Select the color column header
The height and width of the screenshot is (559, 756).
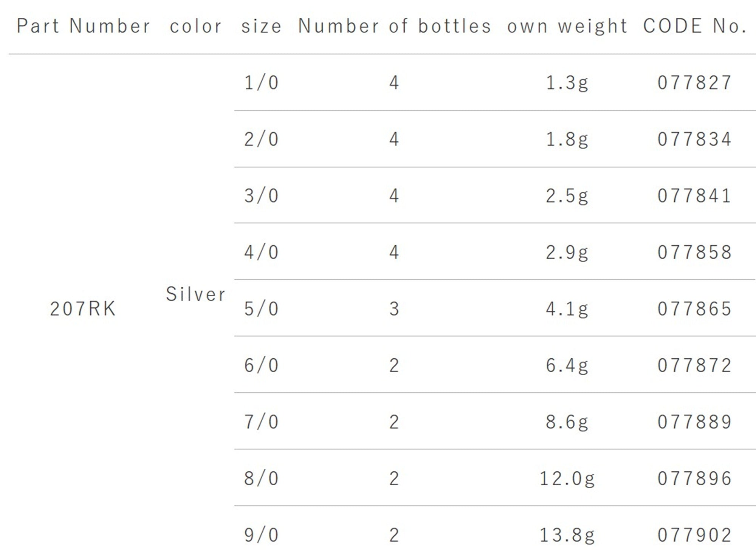[x=196, y=26]
